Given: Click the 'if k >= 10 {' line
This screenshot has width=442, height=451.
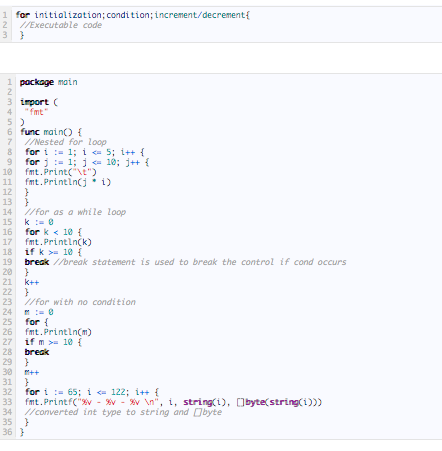Looking at the screenshot, I should [53, 252].
